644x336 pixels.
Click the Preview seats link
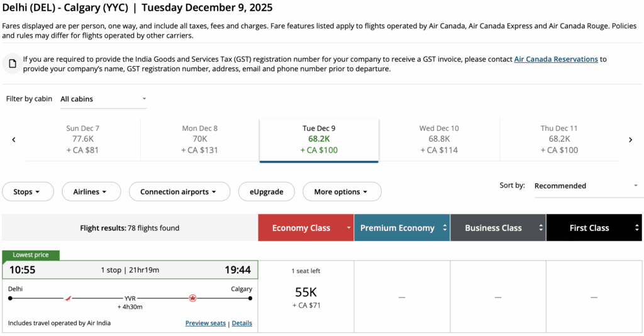pyautogui.click(x=205, y=323)
